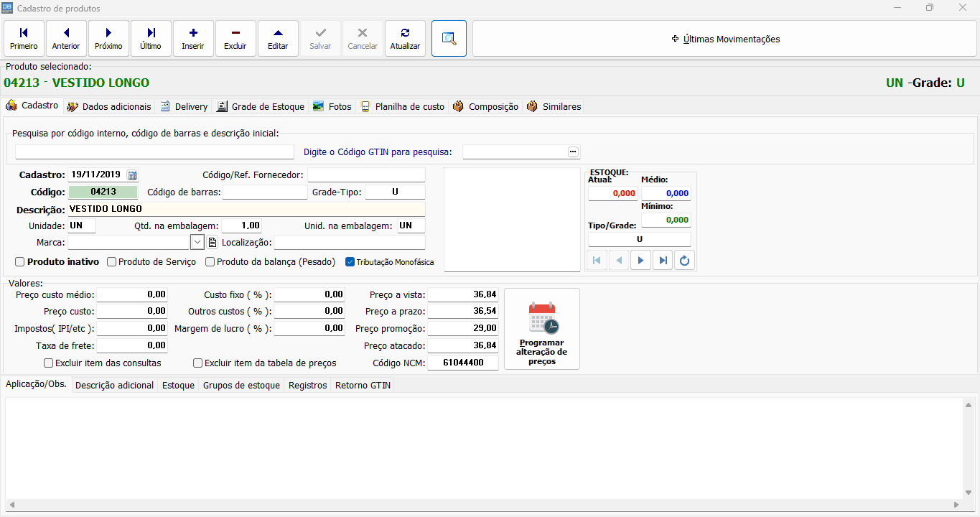The height and width of the screenshot is (517, 980).
Task: Click the Excluir delete button
Action: (x=235, y=39)
